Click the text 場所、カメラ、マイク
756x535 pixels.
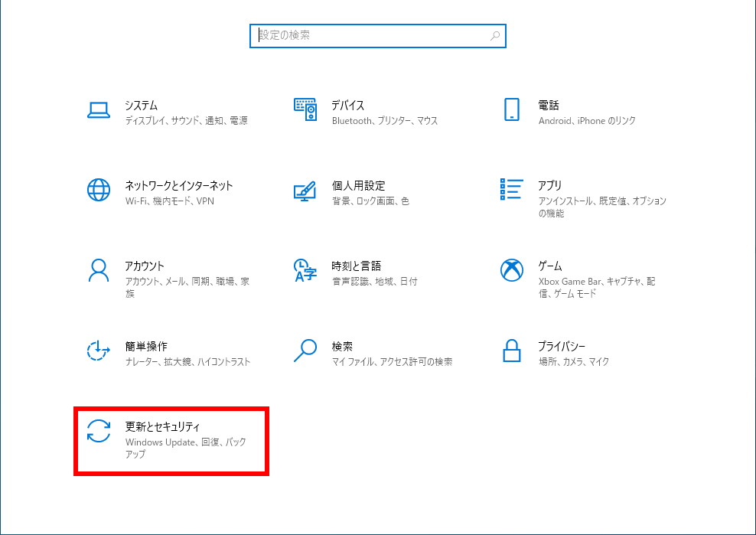click(574, 362)
